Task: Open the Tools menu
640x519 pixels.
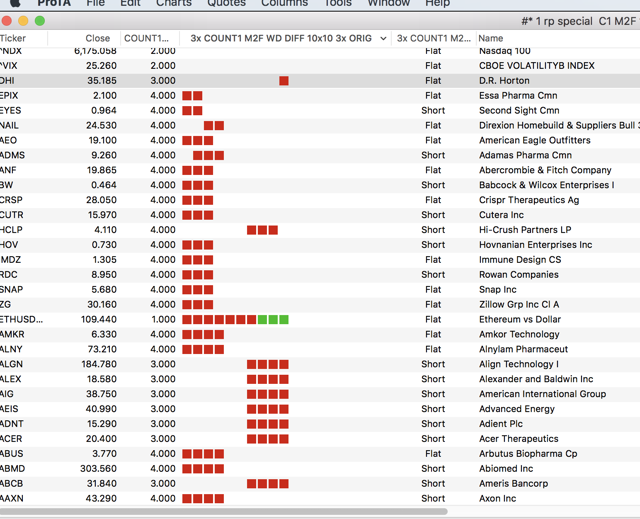Action: click(338, 3)
